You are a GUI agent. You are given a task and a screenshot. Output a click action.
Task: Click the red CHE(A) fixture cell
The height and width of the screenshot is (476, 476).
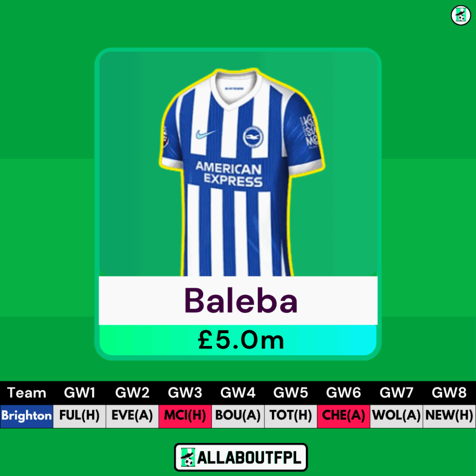(344, 416)
